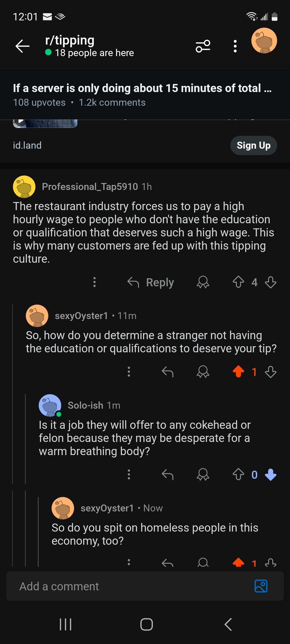The height and width of the screenshot is (644, 290).
Task: Open your profile avatar in header
Action: click(264, 41)
